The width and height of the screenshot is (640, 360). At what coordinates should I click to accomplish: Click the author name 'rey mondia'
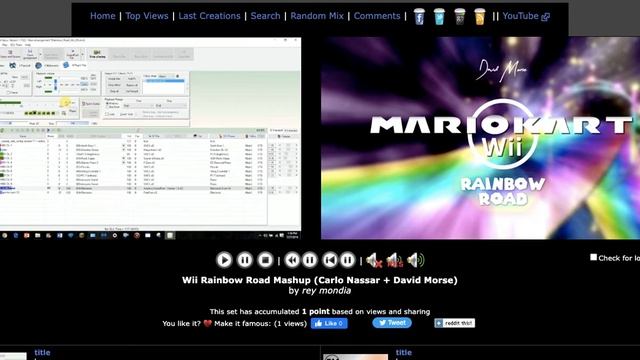coord(326,291)
